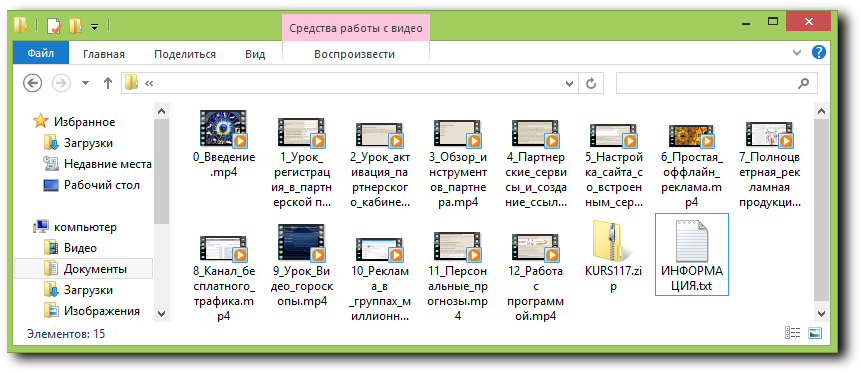Click the file name 0_Введение.mp4
Screen dimensions: 861x373
click(224, 165)
